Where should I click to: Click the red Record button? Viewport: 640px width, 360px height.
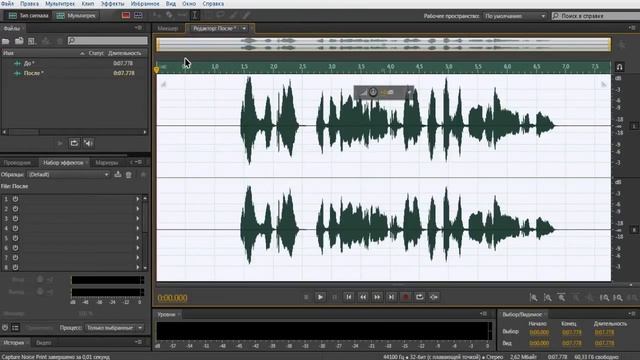405,297
